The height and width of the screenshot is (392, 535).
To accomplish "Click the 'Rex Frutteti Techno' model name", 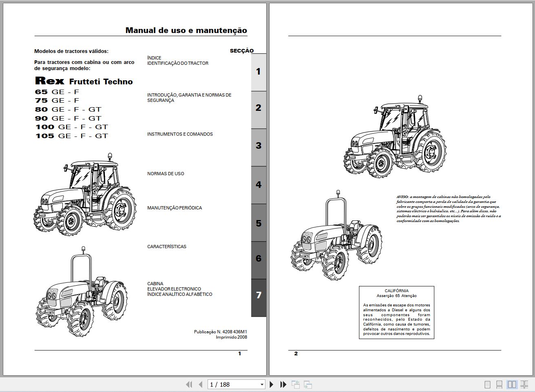I will pos(84,81).
